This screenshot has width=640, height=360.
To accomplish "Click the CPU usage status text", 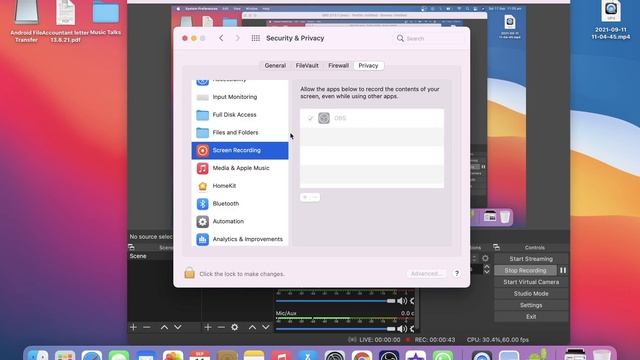I will pyautogui.click(x=498, y=340).
